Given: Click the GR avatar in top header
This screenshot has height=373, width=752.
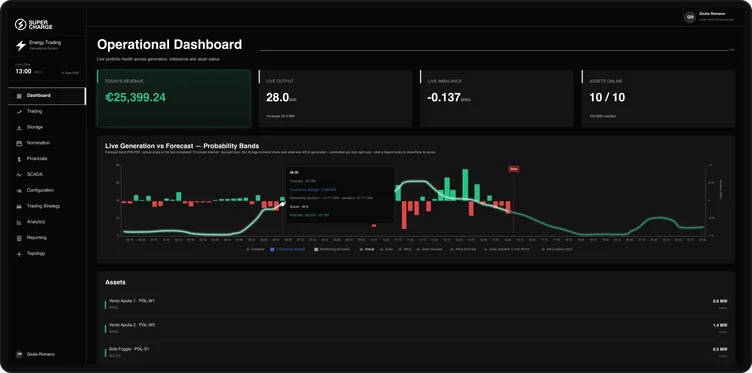Looking at the screenshot, I should (690, 17).
